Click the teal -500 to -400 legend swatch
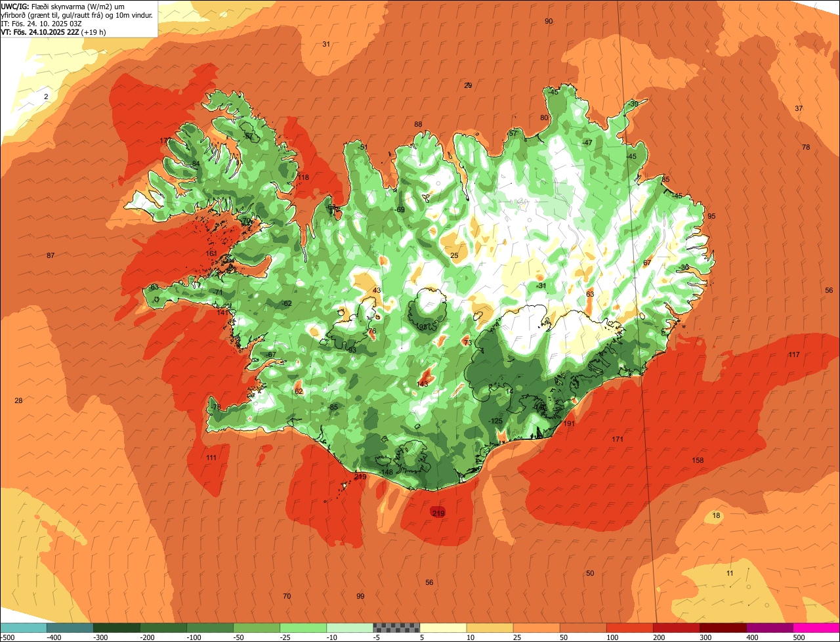This screenshot has height=642, width=840. coord(24,628)
